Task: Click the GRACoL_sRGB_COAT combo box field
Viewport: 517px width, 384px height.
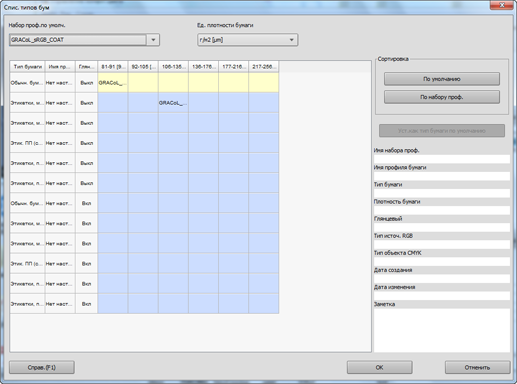Action: (78, 40)
